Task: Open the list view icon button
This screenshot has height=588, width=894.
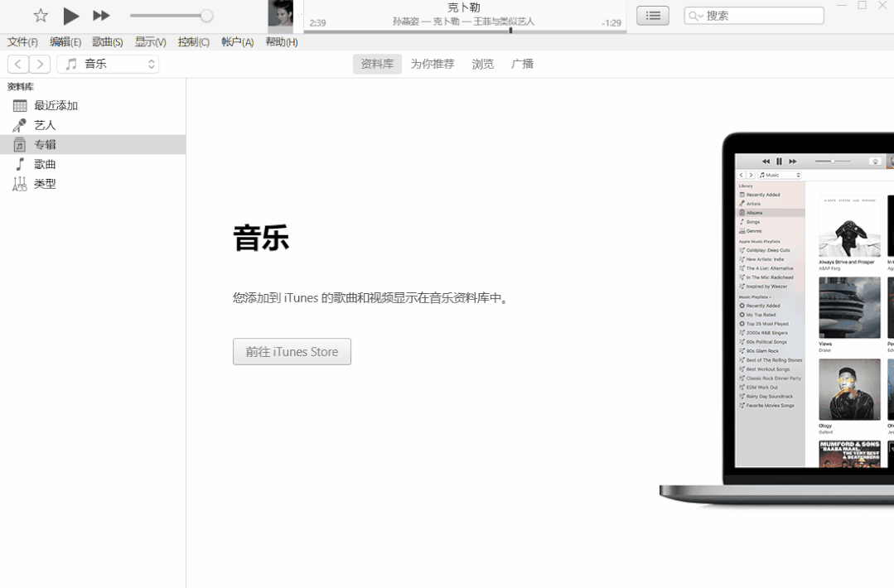Action: (653, 16)
